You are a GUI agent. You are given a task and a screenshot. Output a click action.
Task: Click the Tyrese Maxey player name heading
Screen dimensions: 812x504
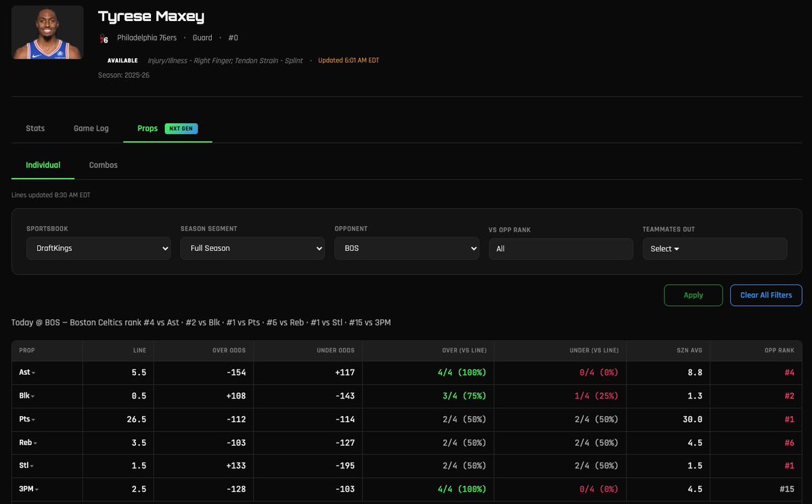pyautogui.click(x=151, y=16)
